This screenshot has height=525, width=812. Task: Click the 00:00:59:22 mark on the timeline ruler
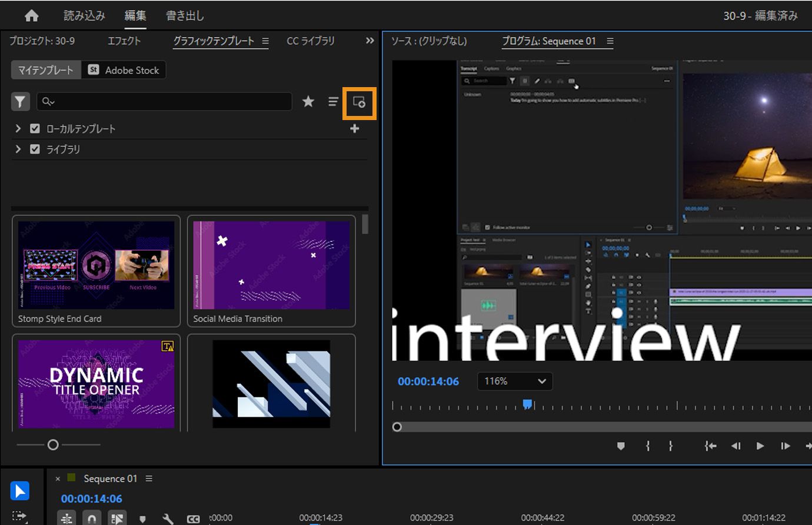coord(654,518)
